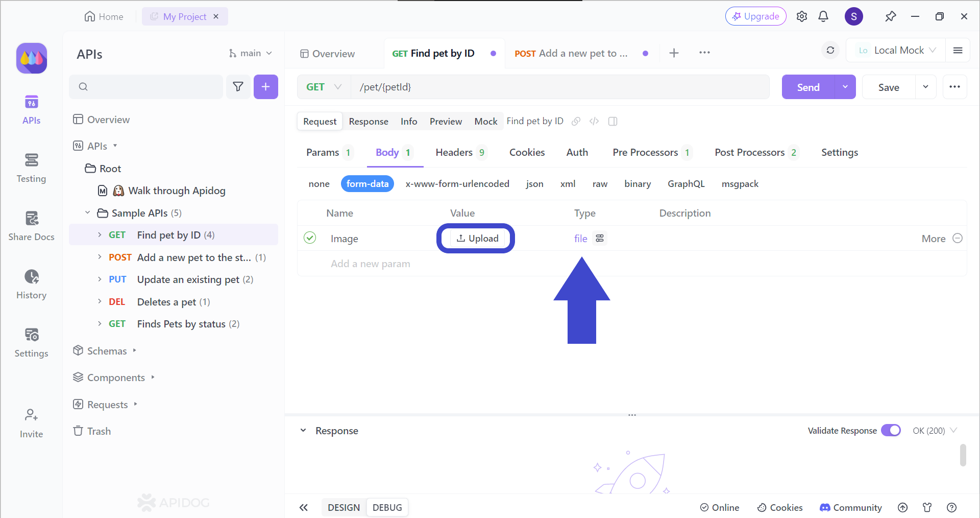
Task: Select form-data body type
Action: pyautogui.click(x=367, y=183)
